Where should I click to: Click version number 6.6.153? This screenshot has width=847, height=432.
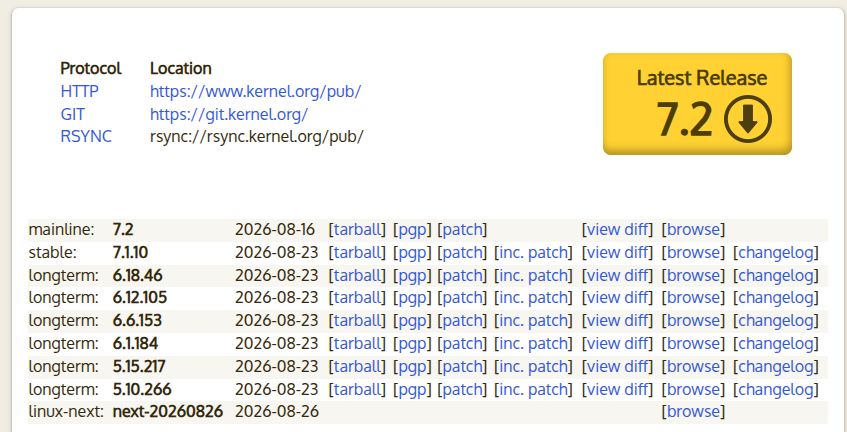(x=137, y=320)
